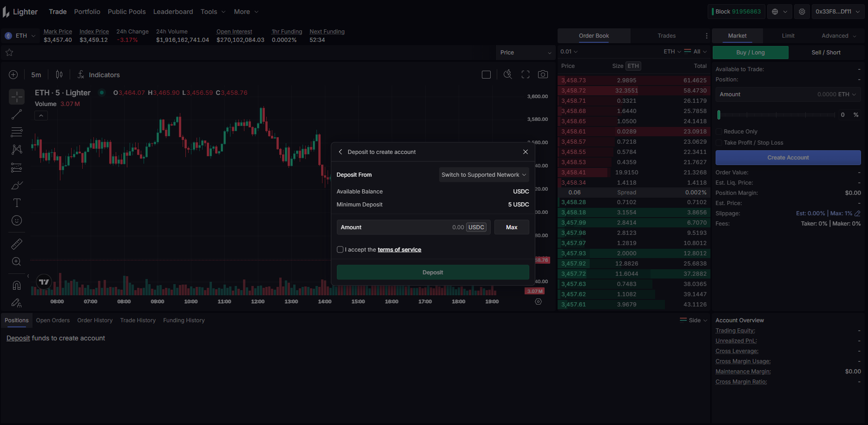Viewport: 868px width, 425px height.
Task: Select the trend line drawing tool
Action: pyautogui.click(x=17, y=114)
